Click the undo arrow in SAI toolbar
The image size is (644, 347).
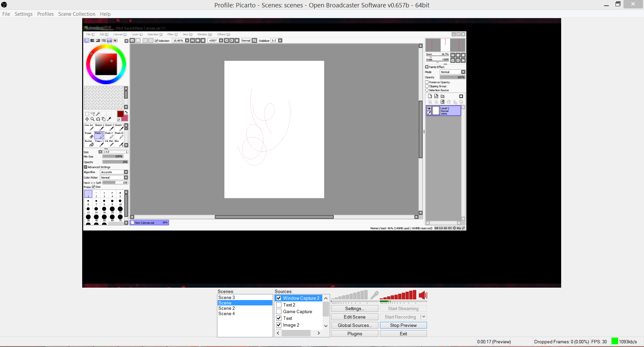coord(132,41)
